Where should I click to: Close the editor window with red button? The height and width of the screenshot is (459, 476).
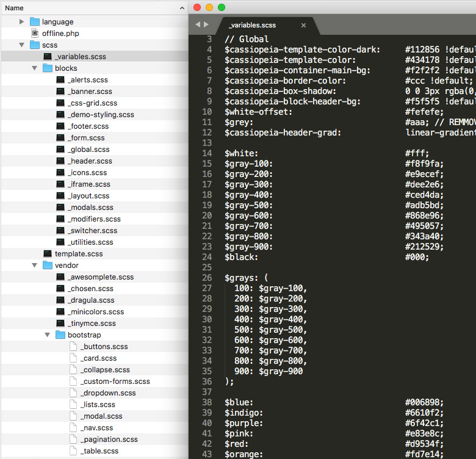coord(197,7)
